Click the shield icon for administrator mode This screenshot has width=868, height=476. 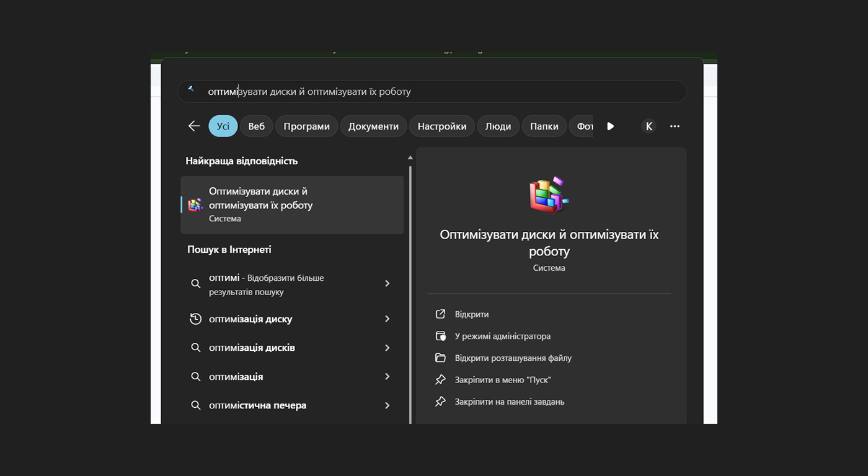440,336
